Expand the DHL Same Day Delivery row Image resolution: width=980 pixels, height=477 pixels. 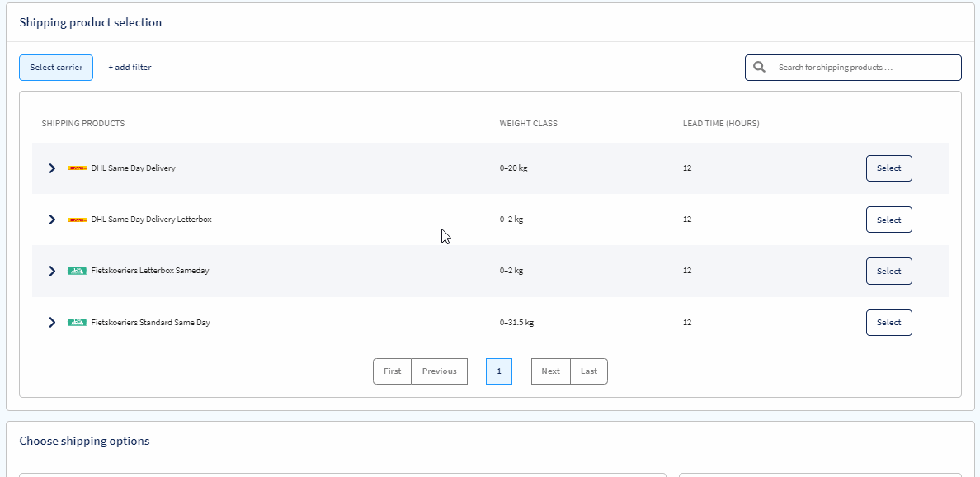[x=52, y=168]
